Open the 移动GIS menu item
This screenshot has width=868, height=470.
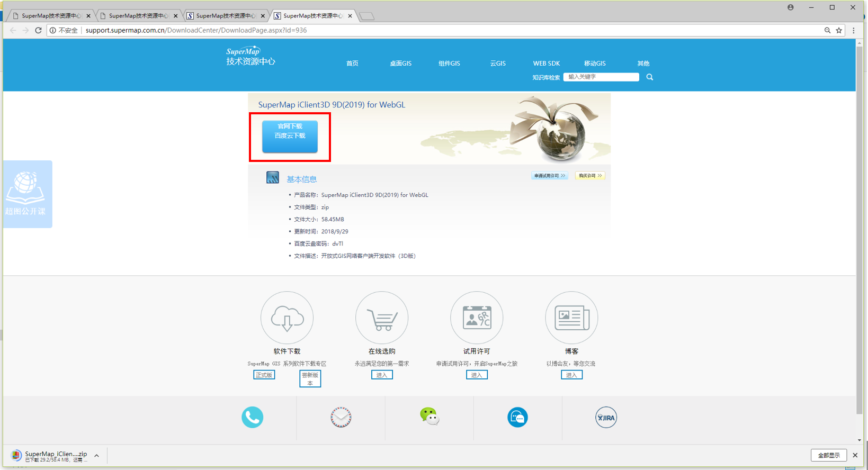[595, 64]
